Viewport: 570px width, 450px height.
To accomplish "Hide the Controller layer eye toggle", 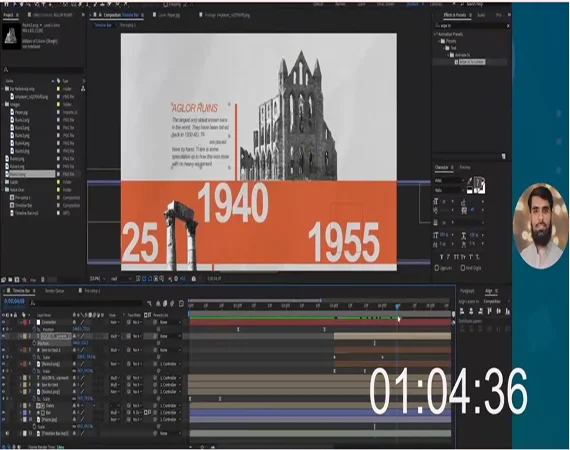I will (x=4, y=322).
